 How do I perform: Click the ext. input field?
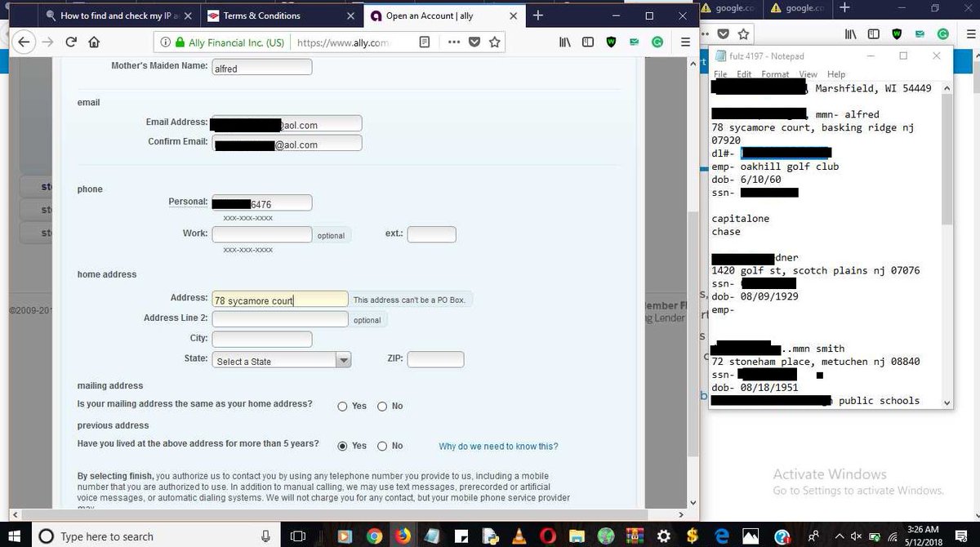click(431, 235)
